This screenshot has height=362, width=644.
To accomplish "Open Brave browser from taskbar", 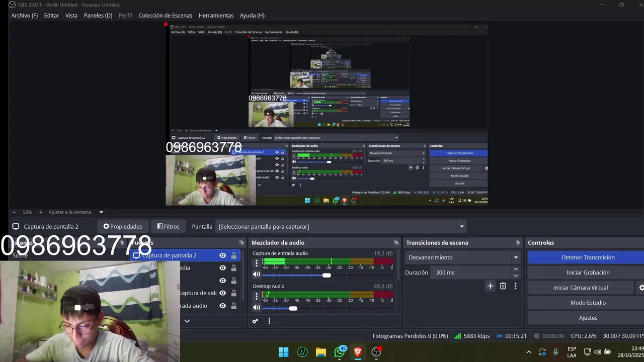I will 358,352.
